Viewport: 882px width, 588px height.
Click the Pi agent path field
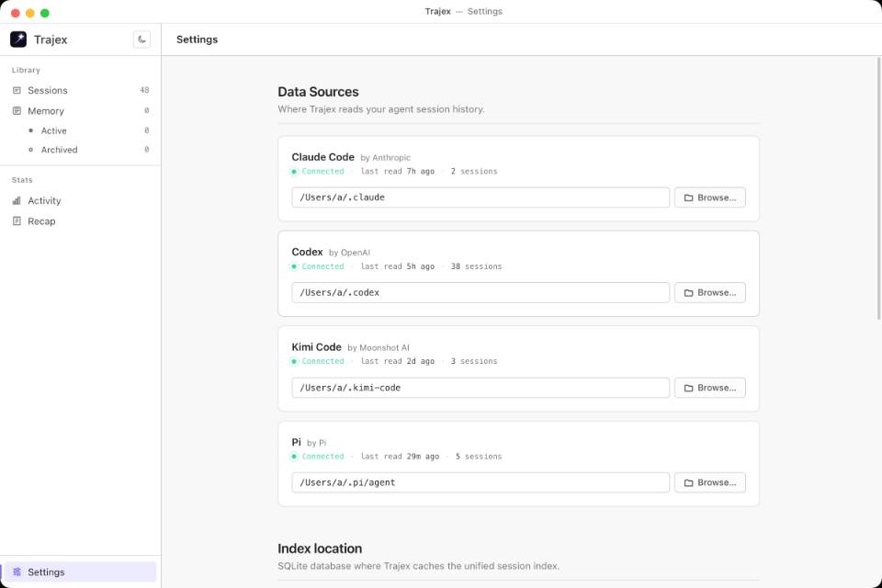[481, 482]
